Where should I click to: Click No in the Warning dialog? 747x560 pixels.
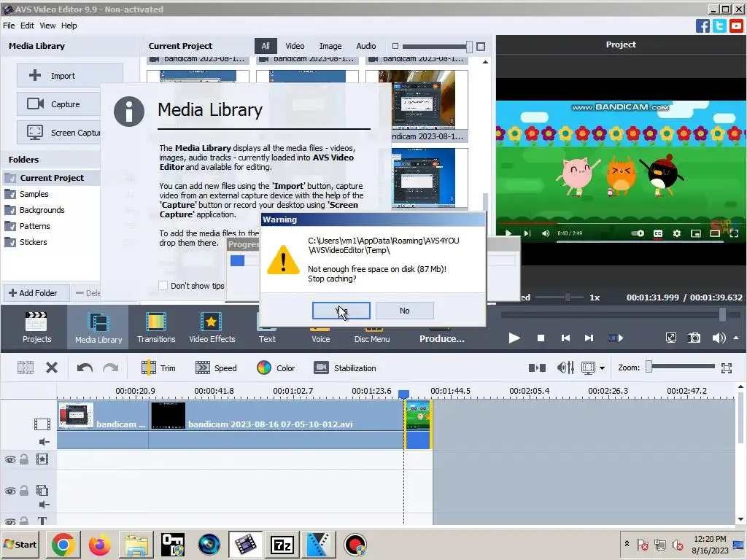(x=404, y=311)
